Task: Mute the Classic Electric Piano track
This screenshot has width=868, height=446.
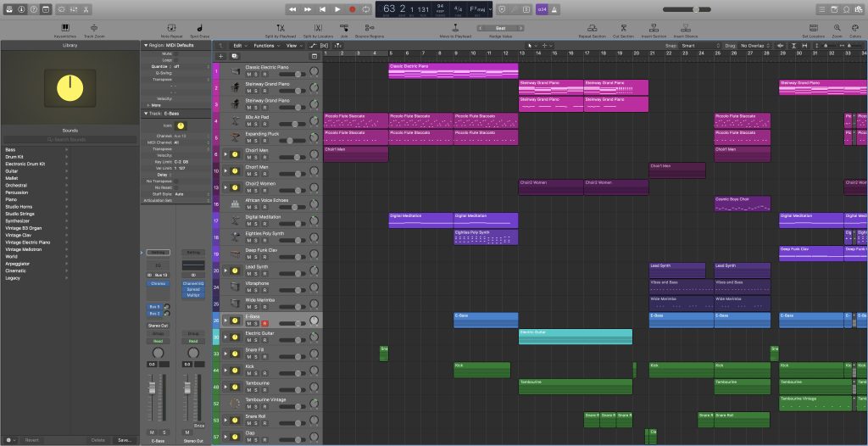Action: pyautogui.click(x=249, y=75)
